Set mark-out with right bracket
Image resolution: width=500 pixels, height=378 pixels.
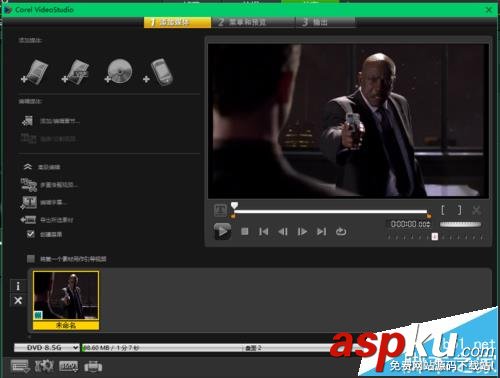(x=460, y=210)
